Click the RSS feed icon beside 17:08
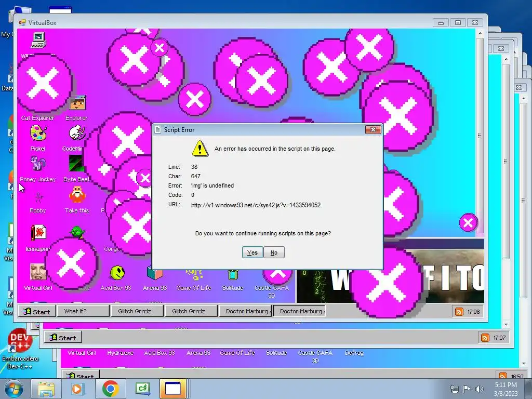The image size is (532, 399). click(x=459, y=312)
